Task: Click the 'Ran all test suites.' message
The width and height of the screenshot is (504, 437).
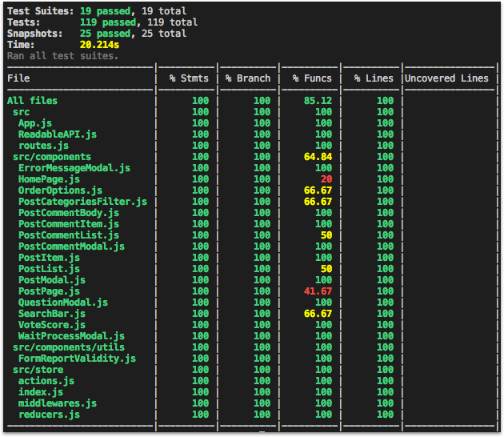Action: (x=62, y=56)
